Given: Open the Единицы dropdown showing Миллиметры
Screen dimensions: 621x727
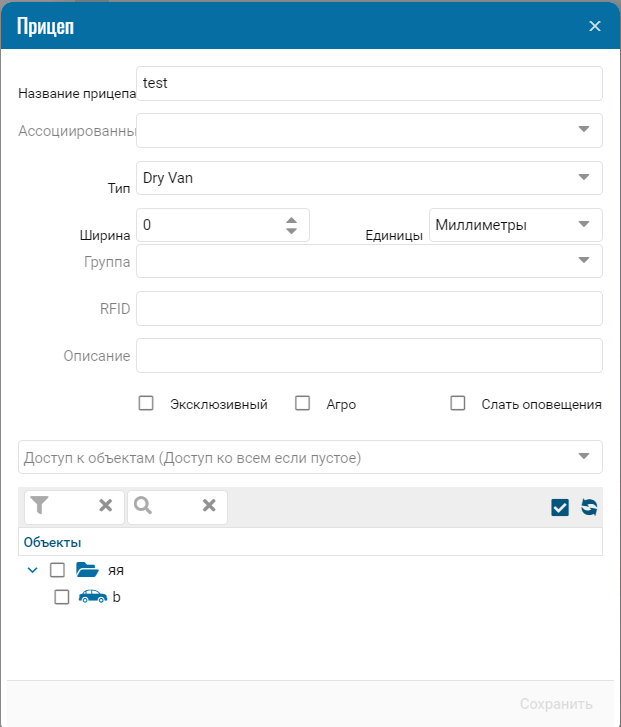Looking at the screenshot, I should tap(516, 225).
